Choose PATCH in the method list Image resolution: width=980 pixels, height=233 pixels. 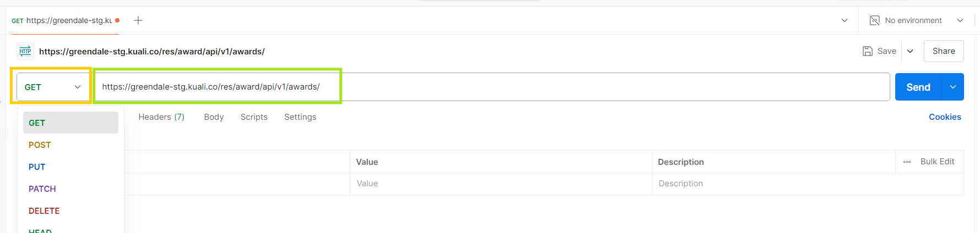tap(42, 189)
